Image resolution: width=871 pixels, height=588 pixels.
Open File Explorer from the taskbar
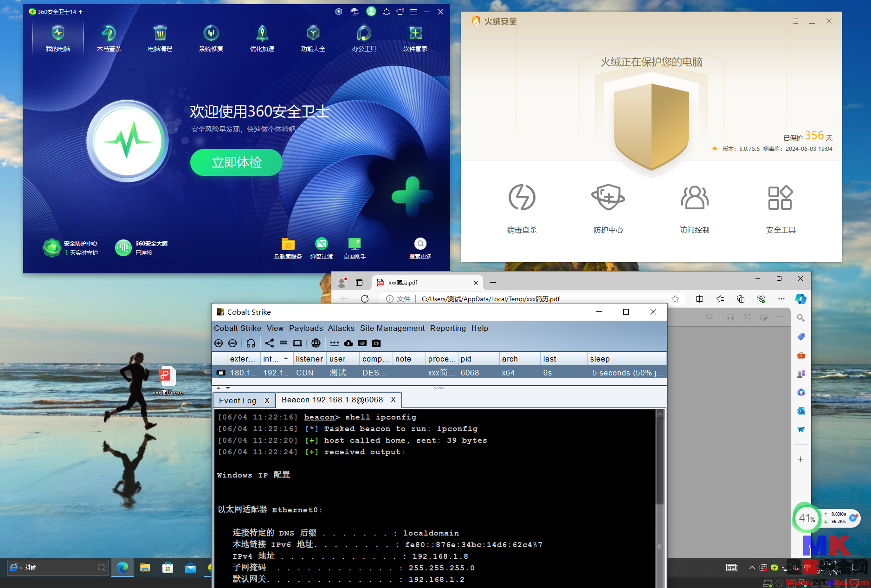145,567
